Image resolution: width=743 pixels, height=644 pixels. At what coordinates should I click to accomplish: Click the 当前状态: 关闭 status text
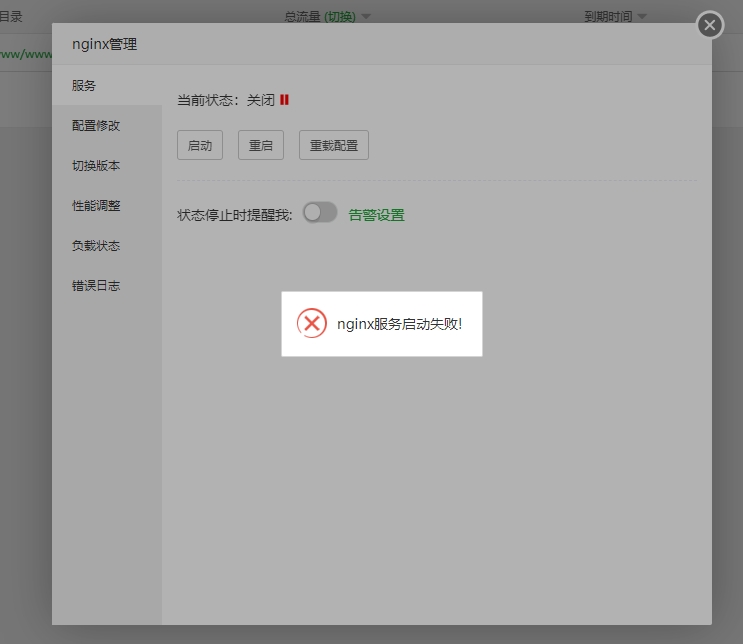(226, 100)
